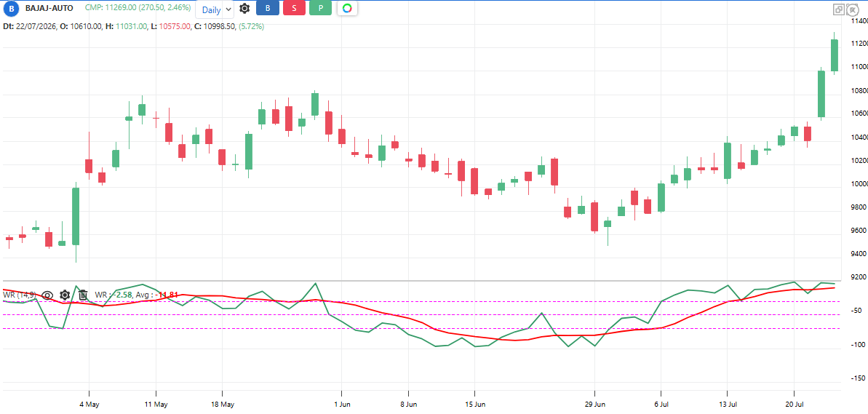The width and height of the screenshot is (868, 414).
Task: Click the L: 10575.00 low value
Action: (170, 26)
